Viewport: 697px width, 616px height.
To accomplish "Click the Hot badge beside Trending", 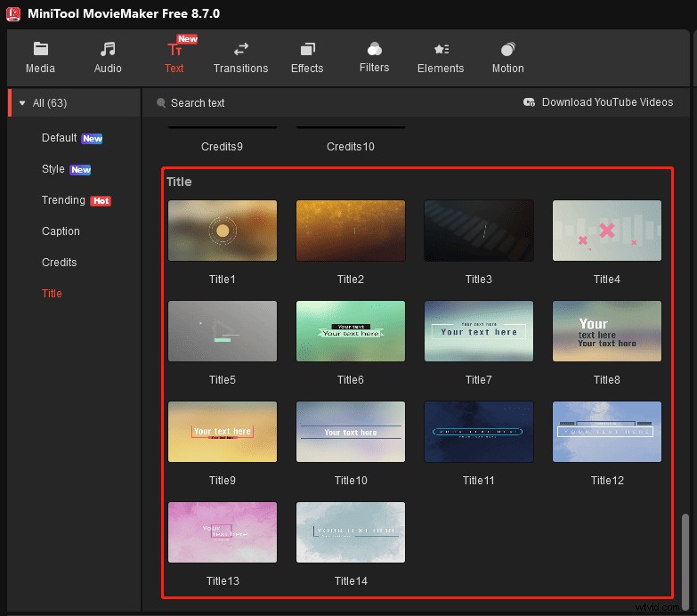I will (x=101, y=201).
